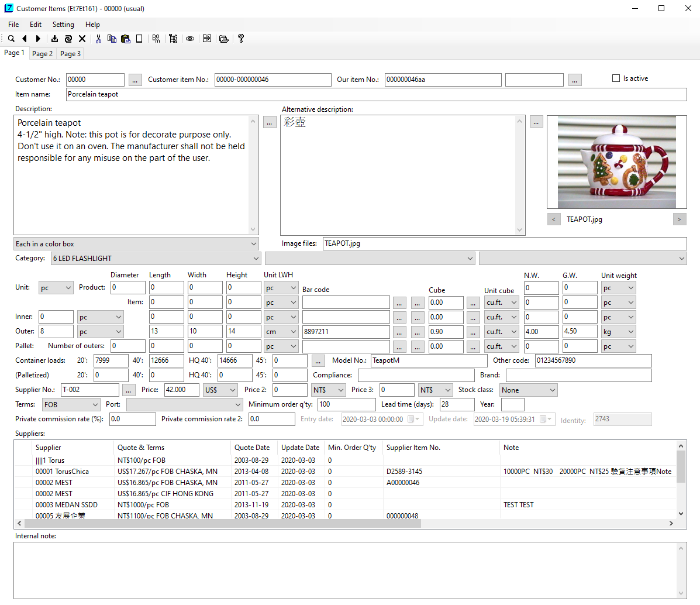This screenshot has height=605, width=700.
Task: Click the browse button beside Our item No.
Action: tap(575, 80)
